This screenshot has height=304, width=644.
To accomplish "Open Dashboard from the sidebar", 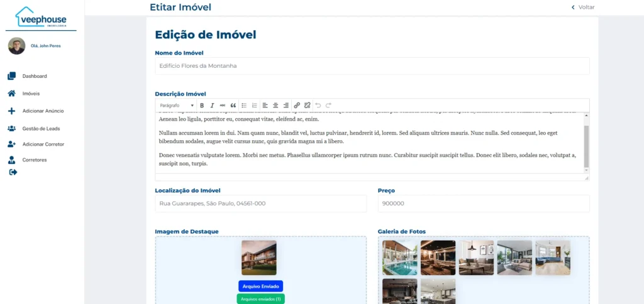I will 34,76.
